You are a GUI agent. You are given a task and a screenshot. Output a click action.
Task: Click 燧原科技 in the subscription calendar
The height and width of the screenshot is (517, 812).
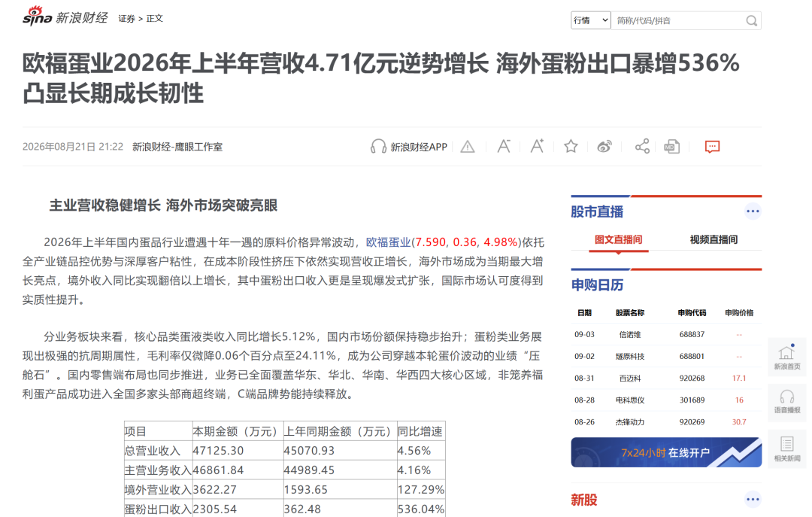coord(630,356)
